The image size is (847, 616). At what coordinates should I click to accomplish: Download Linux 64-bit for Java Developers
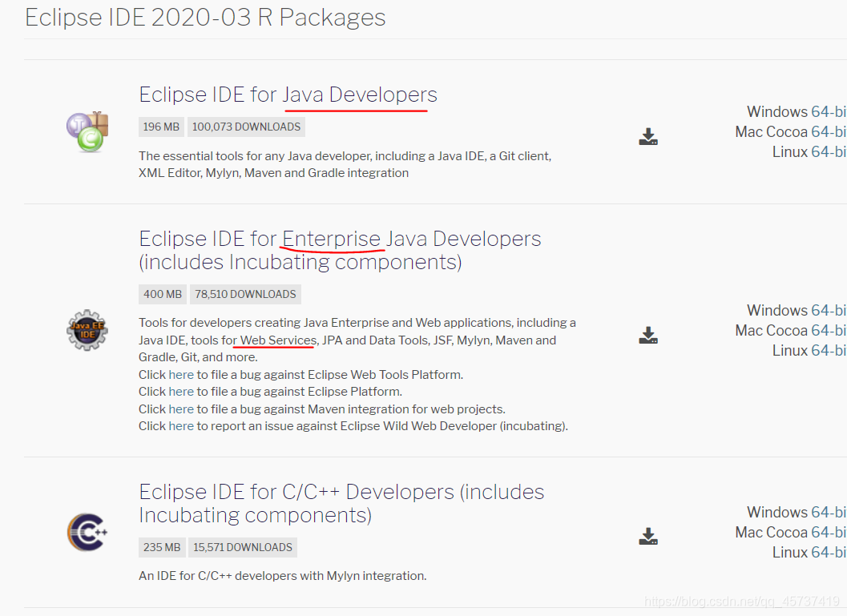coord(829,151)
